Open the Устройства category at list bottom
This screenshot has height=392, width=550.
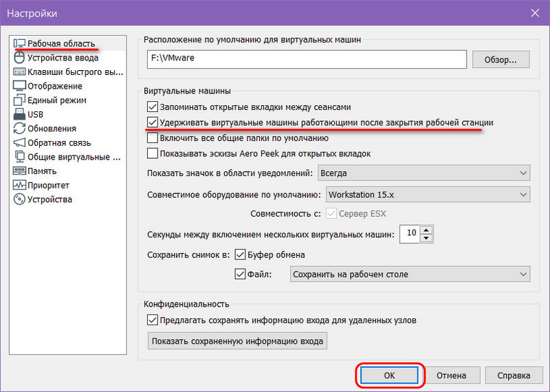pyautogui.click(x=49, y=199)
